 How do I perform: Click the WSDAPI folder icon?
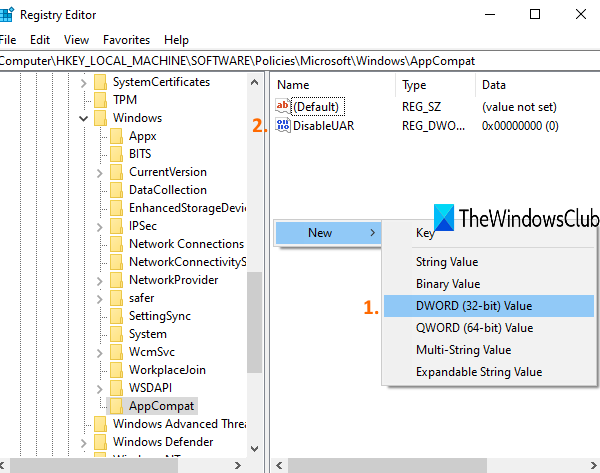pos(117,388)
